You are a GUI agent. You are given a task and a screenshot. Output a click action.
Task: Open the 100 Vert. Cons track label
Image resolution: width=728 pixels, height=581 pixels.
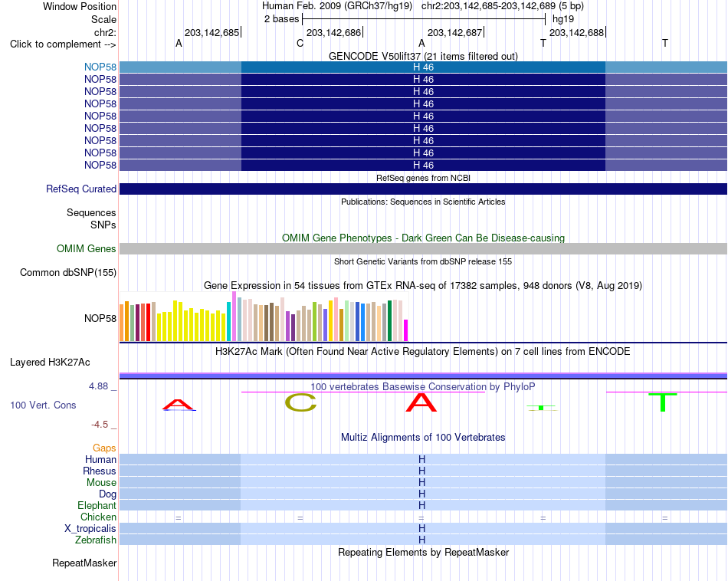point(43,405)
